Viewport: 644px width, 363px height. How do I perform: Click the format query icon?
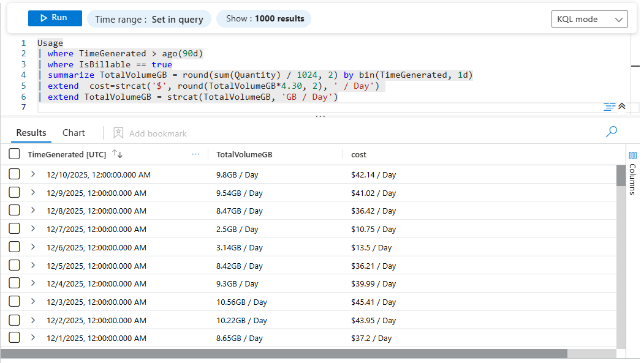609,107
